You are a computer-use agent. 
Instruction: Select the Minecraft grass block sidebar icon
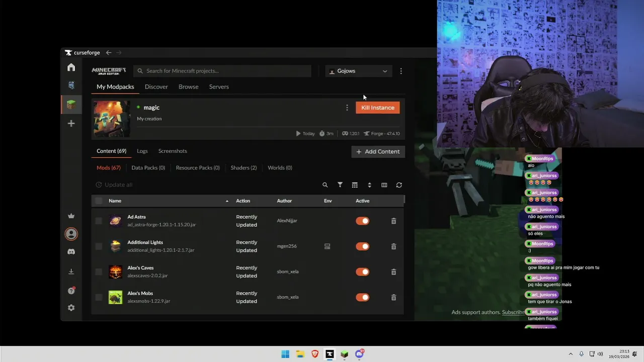(x=71, y=105)
